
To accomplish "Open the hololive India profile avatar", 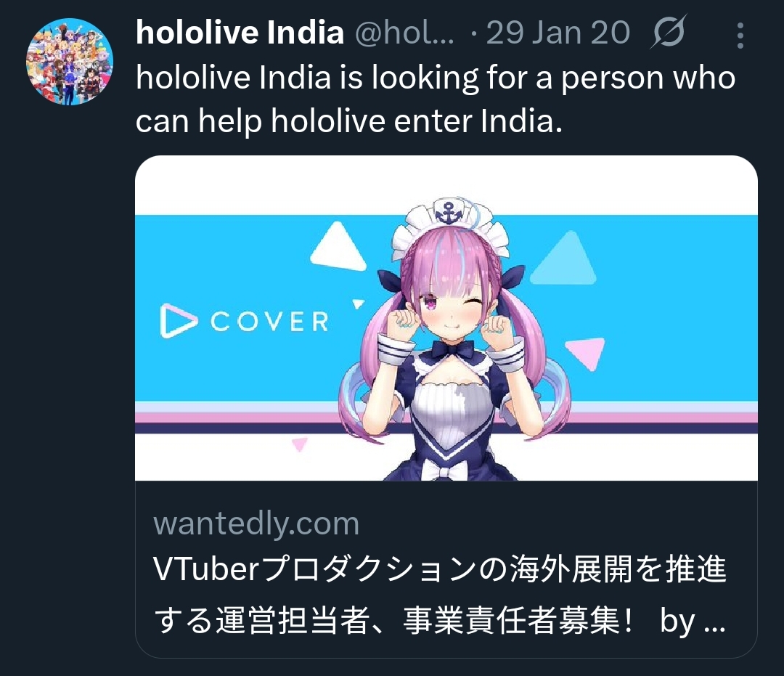I will [70, 62].
